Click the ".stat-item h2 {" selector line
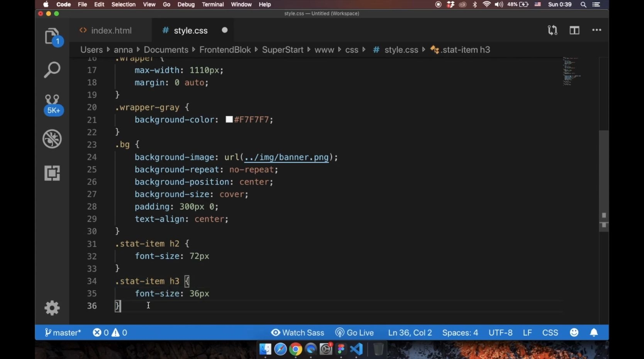The height and width of the screenshot is (359, 644). [152, 244]
